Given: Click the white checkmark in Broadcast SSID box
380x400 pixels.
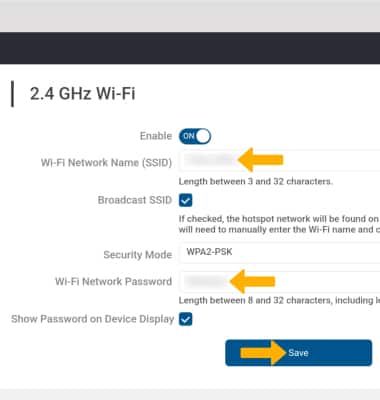Looking at the screenshot, I should (186, 201).
